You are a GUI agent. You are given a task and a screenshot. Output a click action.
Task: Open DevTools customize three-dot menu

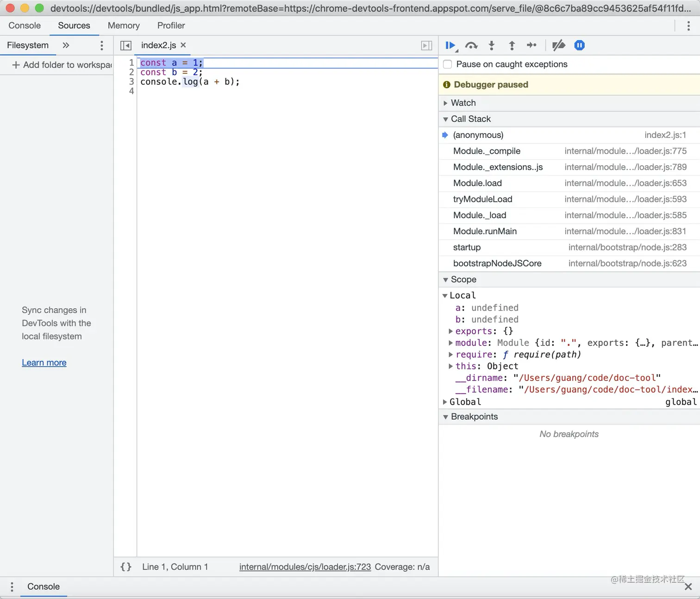click(x=688, y=26)
